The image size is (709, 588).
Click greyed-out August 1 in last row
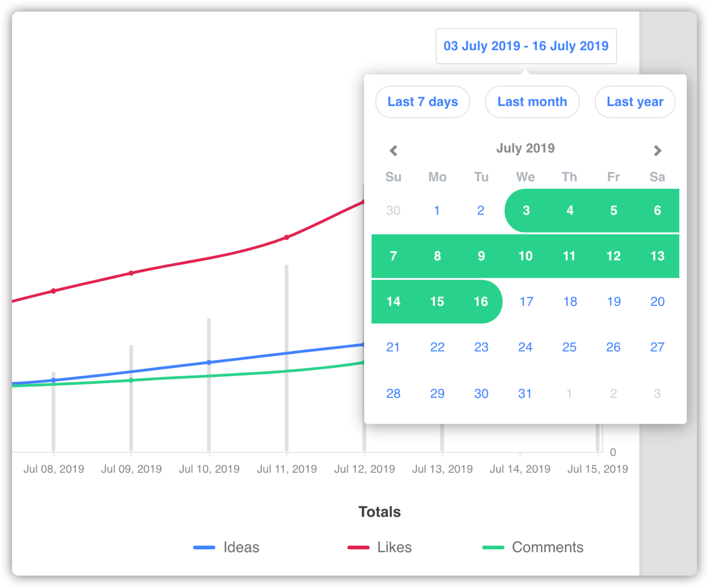[569, 394]
